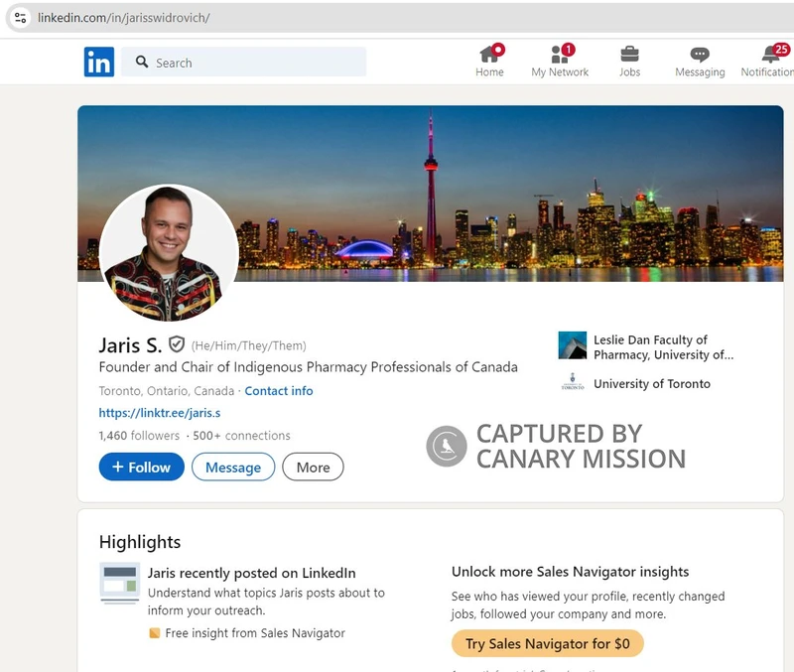Click the Highlights section heading
The height and width of the screenshot is (672, 794).
(140, 542)
